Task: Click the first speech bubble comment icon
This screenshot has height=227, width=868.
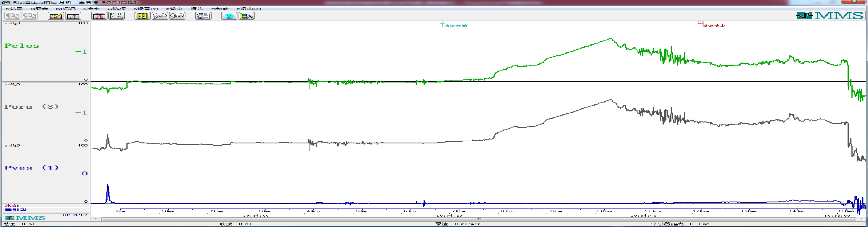Action: (160, 16)
